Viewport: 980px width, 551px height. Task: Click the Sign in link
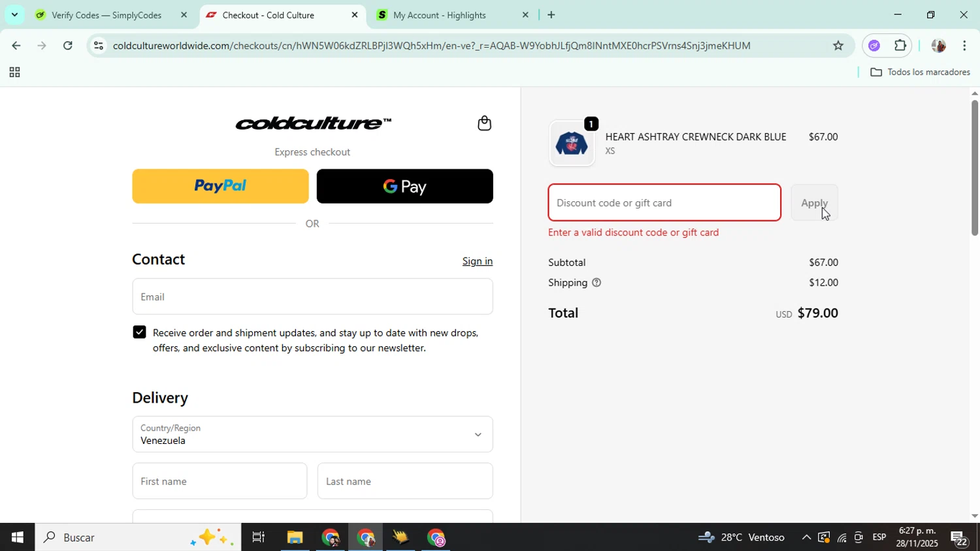click(x=478, y=261)
